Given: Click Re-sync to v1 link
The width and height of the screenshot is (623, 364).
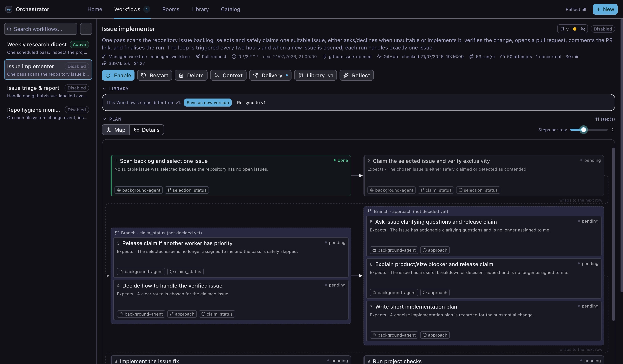Looking at the screenshot, I should pyautogui.click(x=251, y=102).
